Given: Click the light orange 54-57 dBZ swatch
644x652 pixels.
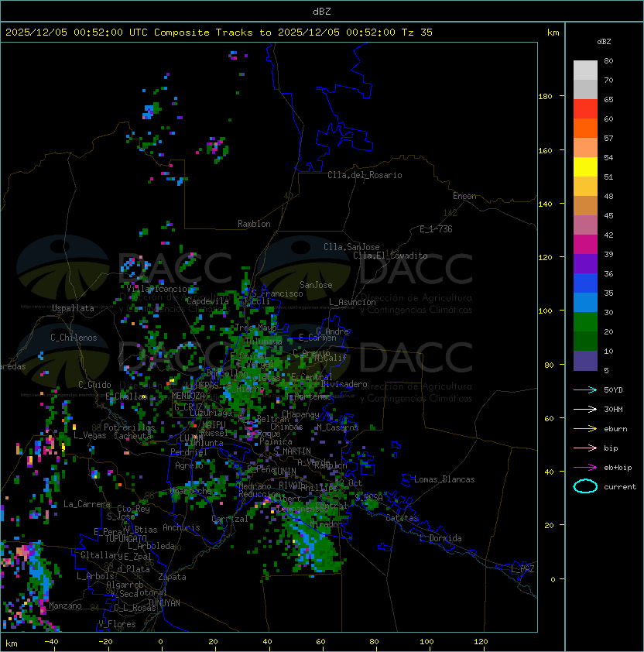Looking at the screenshot, I should (585, 148).
